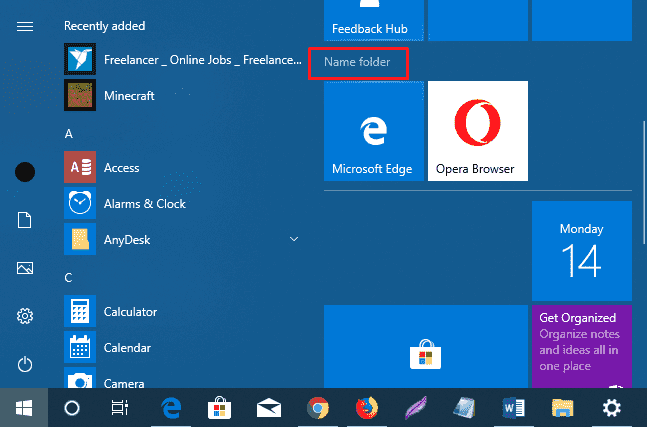The image size is (647, 427).
Task: Click the Calendar label in the list
Action: click(x=128, y=348)
